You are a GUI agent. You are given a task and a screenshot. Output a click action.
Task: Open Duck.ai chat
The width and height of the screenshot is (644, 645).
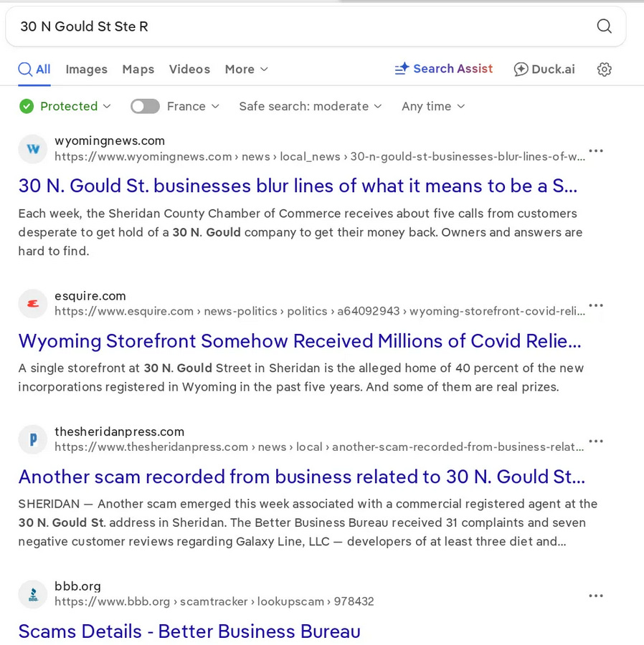click(x=544, y=69)
